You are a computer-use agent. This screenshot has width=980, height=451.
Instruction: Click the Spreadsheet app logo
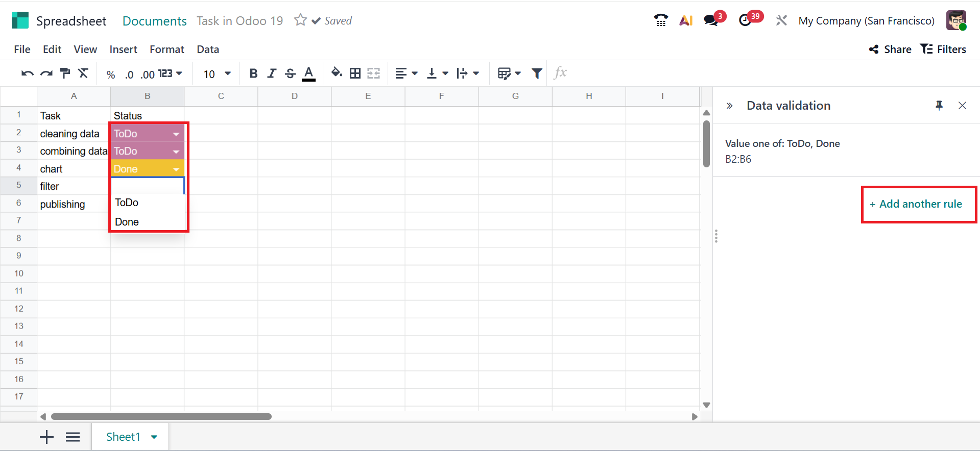click(20, 20)
